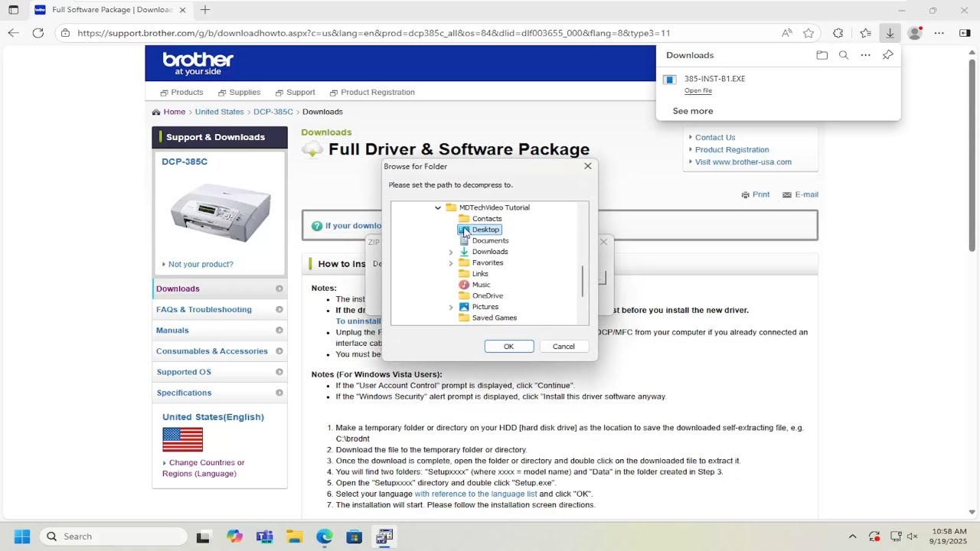Click the Print link
The width and height of the screenshot is (980, 551).
point(761,194)
